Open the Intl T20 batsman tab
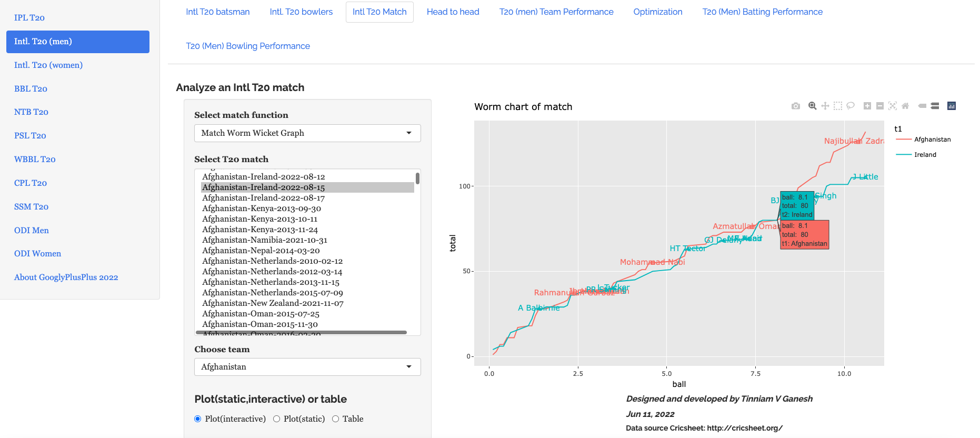This screenshot has width=980, height=438. coord(217,12)
